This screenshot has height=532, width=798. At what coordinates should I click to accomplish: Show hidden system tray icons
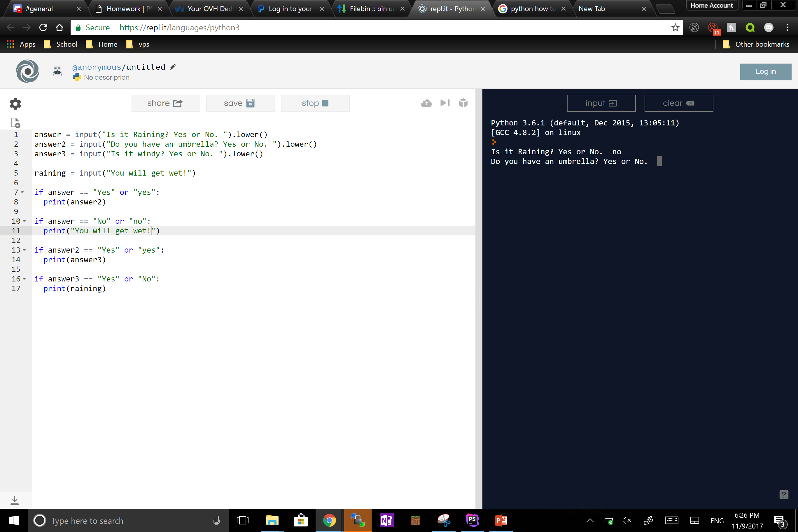coord(590,520)
